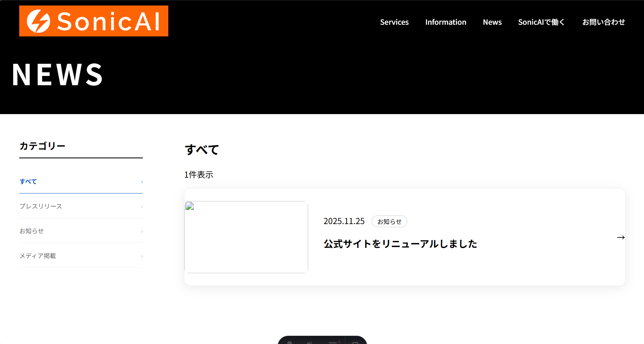
Task: Click the right arrow on article card
Action: [620, 237]
